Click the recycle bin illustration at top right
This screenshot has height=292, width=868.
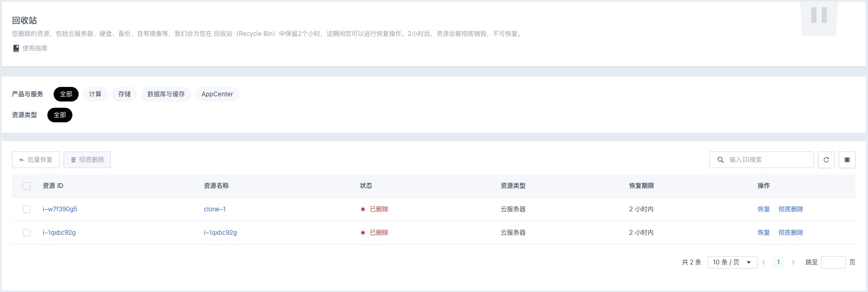tap(819, 18)
